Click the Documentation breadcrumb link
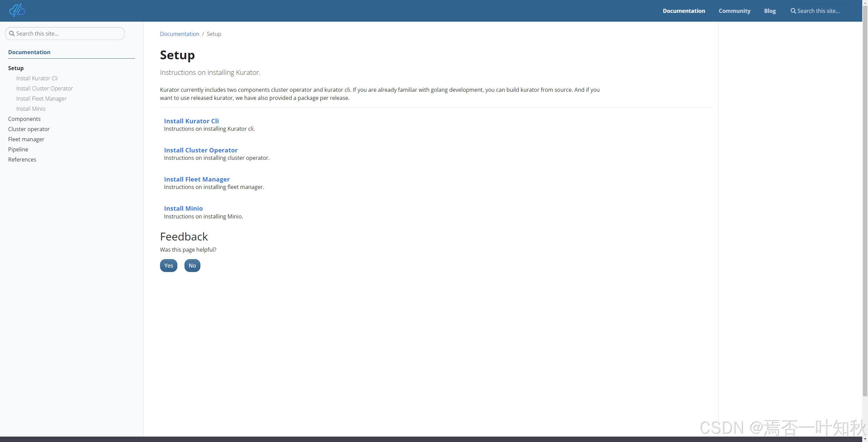868x442 pixels. tap(179, 34)
